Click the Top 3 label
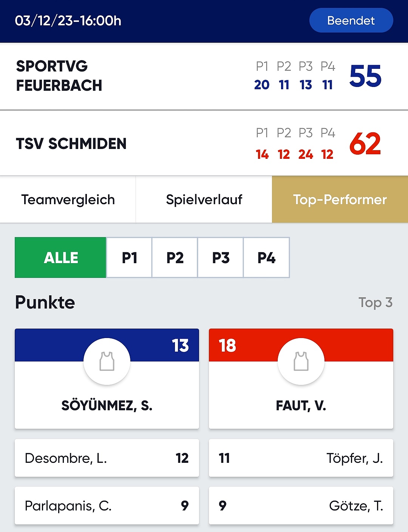 pos(376,302)
